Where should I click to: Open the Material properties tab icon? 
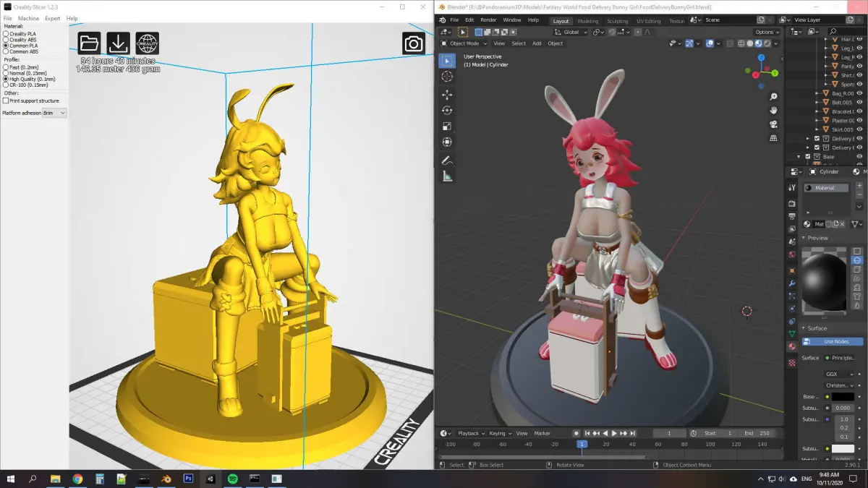(x=792, y=346)
